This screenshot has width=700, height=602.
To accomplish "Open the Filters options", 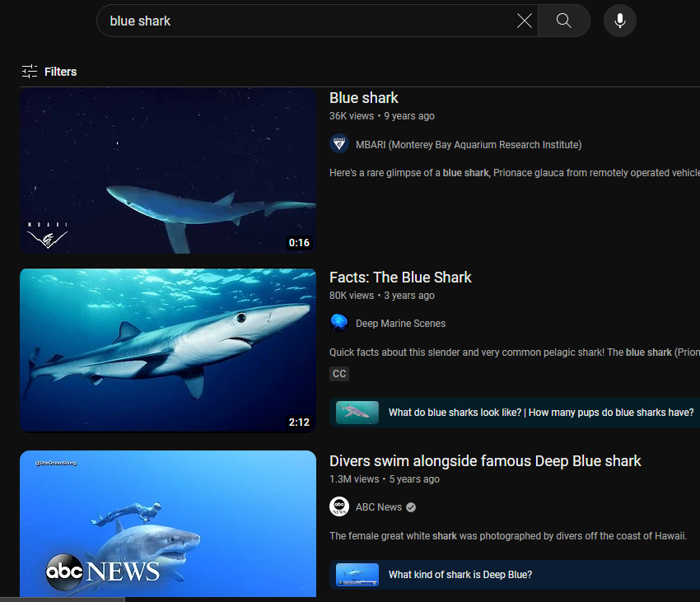I will click(x=49, y=72).
